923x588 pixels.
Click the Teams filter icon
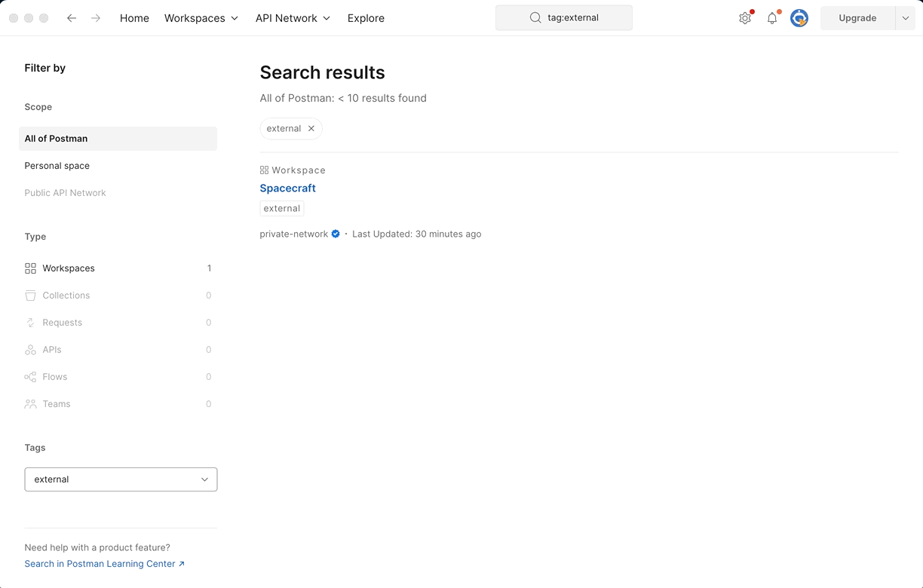(30, 403)
